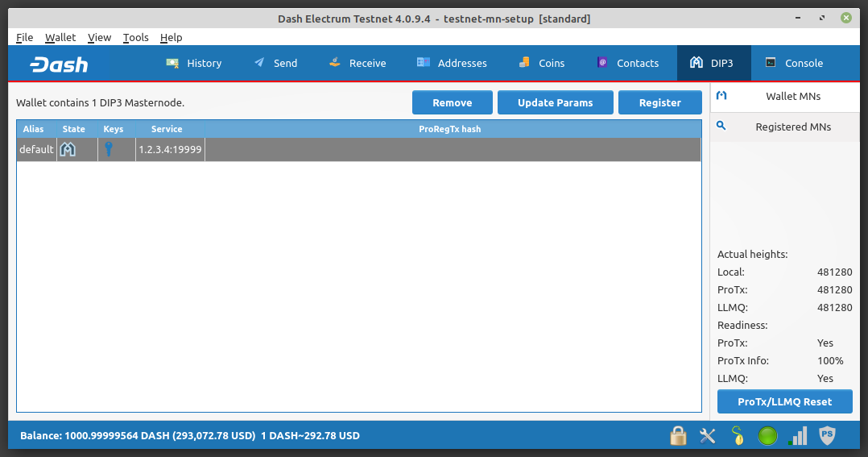The image size is (868, 457).
Task: Click the signal bars network icon
Action: click(797, 436)
